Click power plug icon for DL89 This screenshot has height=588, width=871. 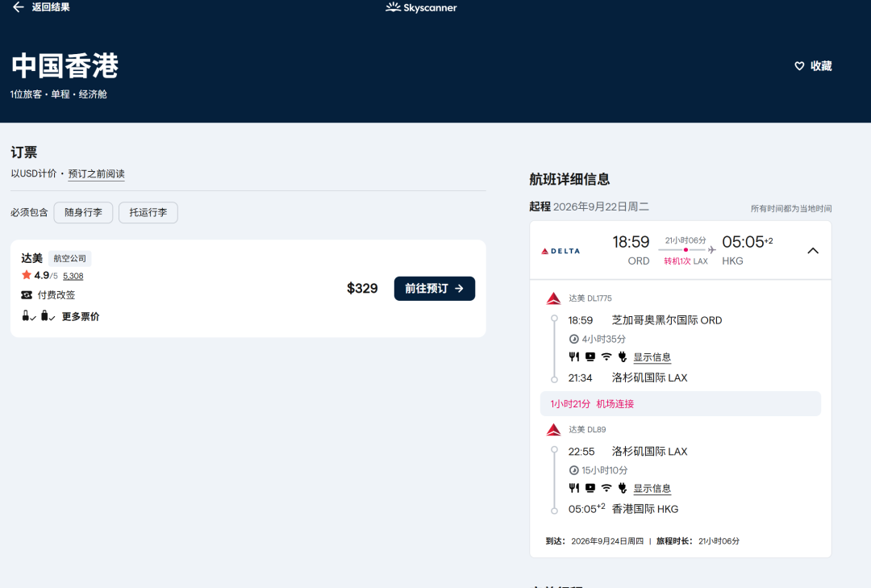622,488
